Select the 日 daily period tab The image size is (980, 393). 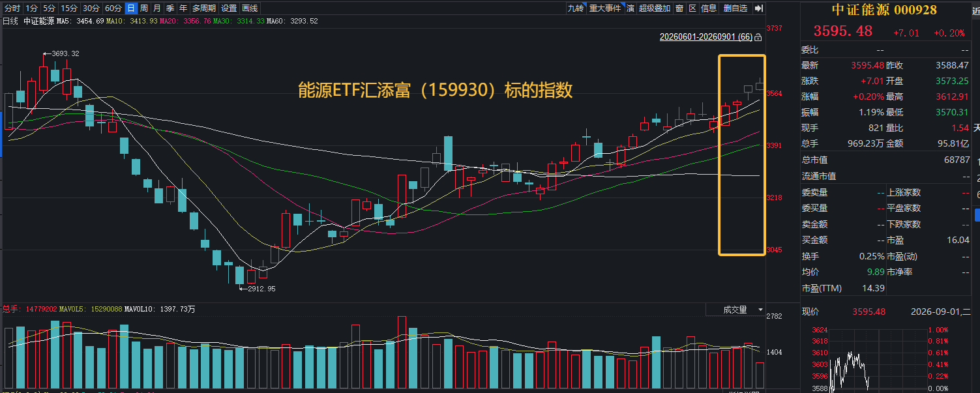(x=131, y=8)
